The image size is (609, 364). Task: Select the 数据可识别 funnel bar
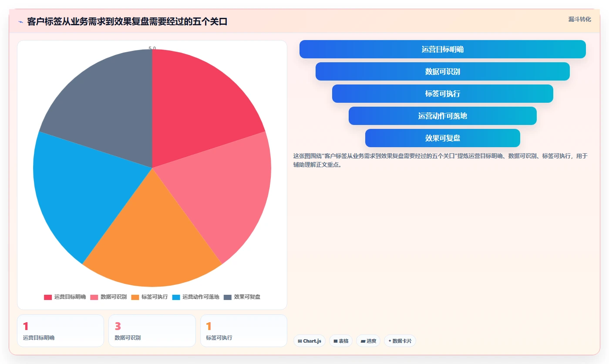click(442, 71)
